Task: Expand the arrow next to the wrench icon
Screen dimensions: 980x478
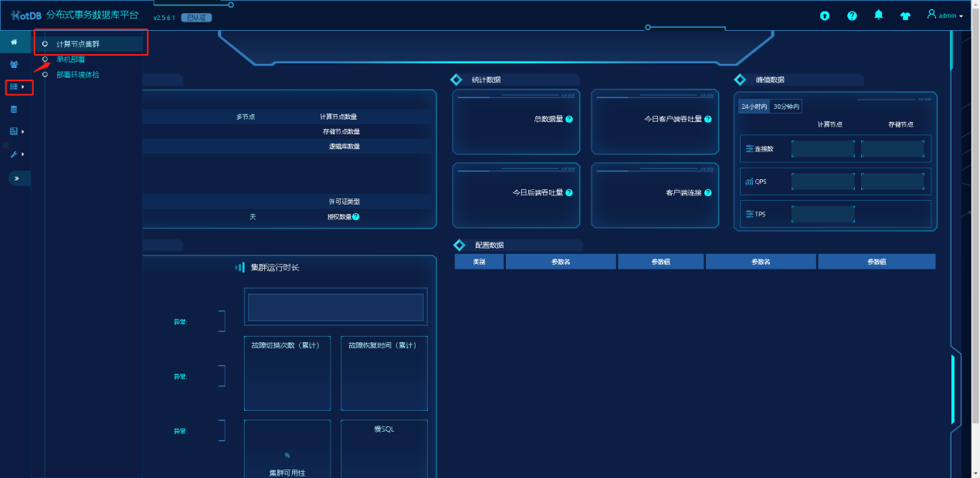Action: (x=23, y=154)
